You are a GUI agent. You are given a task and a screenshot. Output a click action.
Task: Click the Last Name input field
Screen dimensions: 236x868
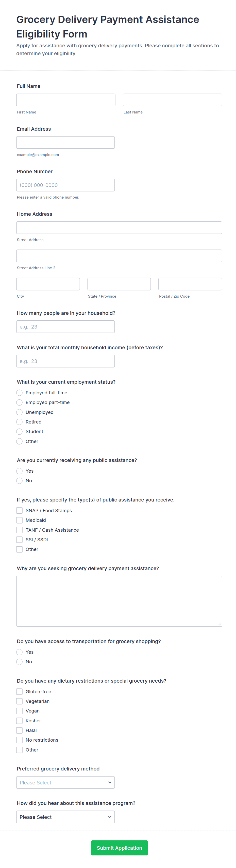click(x=172, y=100)
